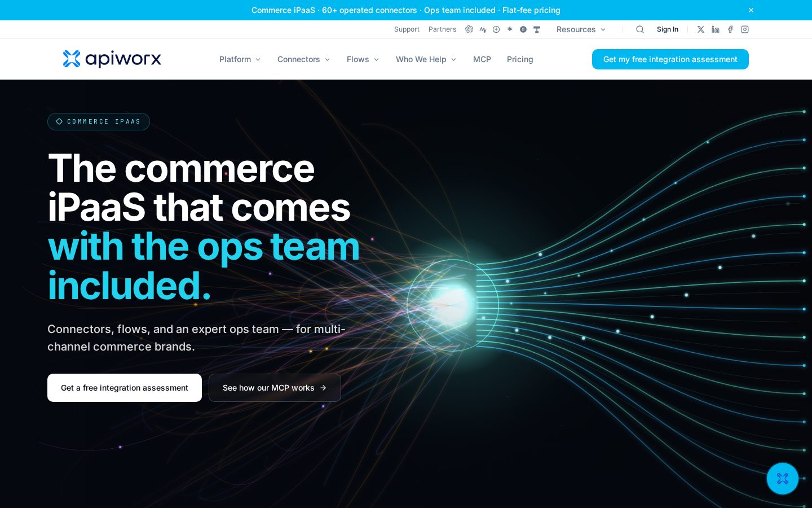Visit the Facebook page
Image resolution: width=812 pixels, height=508 pixels.
730,29
